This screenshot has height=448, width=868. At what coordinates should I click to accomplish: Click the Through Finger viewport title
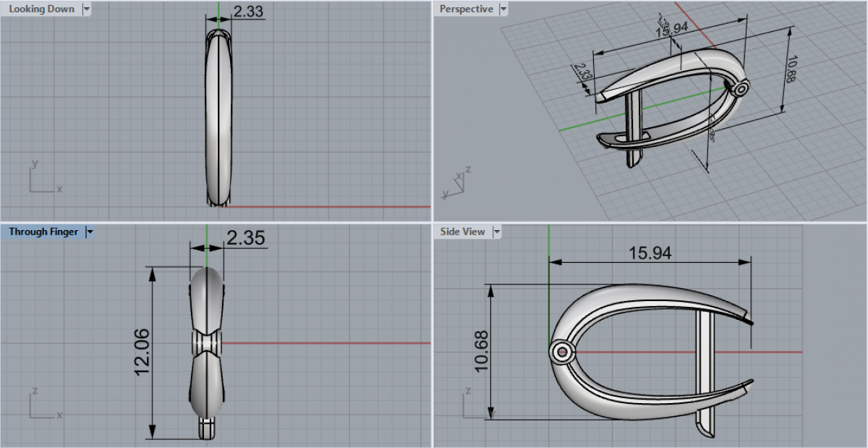pos(43,232)
